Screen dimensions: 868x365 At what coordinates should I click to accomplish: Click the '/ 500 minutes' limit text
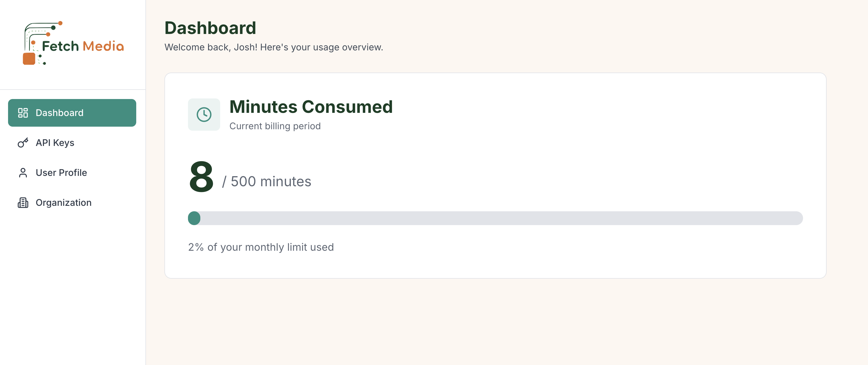[x=266, y=181]
